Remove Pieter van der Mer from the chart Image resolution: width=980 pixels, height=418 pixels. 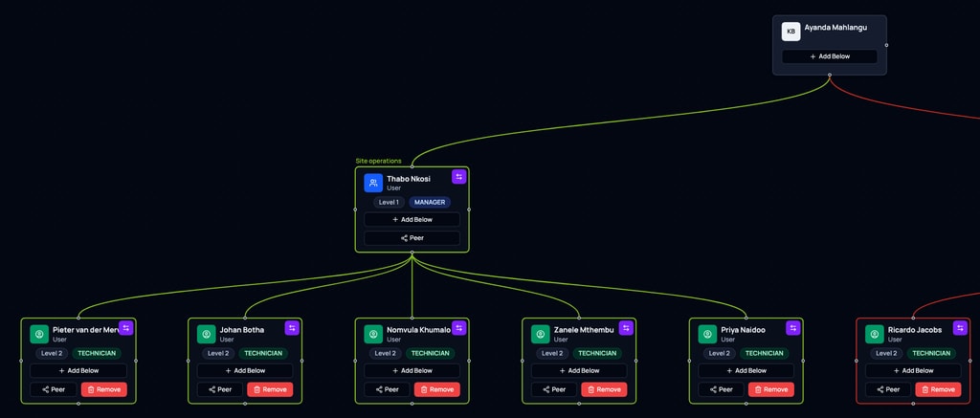[103, 389]
